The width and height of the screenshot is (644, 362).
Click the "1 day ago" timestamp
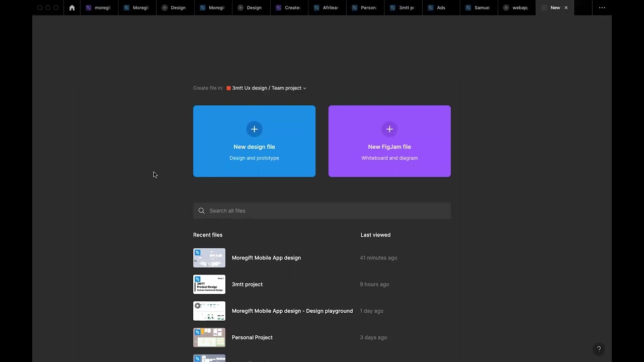[371, 311]
